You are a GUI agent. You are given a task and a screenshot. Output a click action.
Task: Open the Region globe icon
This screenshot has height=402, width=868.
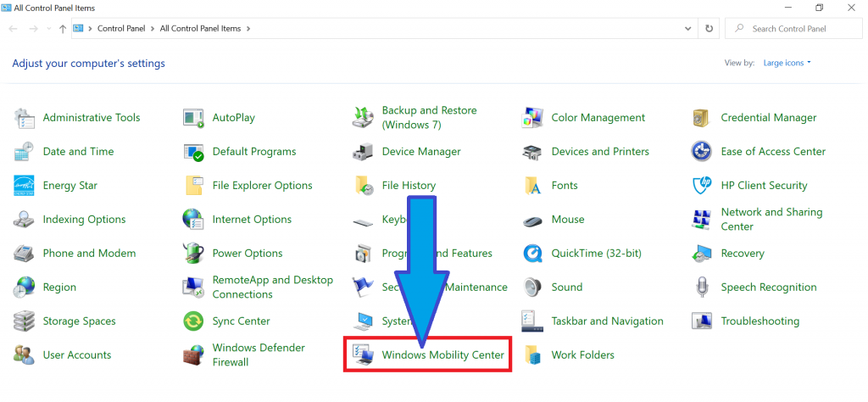pos(24,288)
